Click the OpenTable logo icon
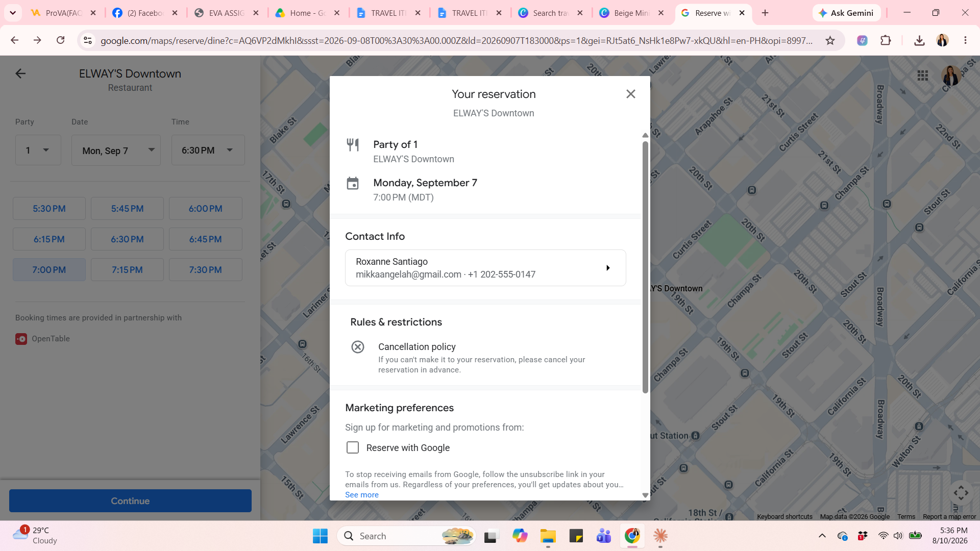This screenshot has height=551, width=980. [x=21, y=339]
